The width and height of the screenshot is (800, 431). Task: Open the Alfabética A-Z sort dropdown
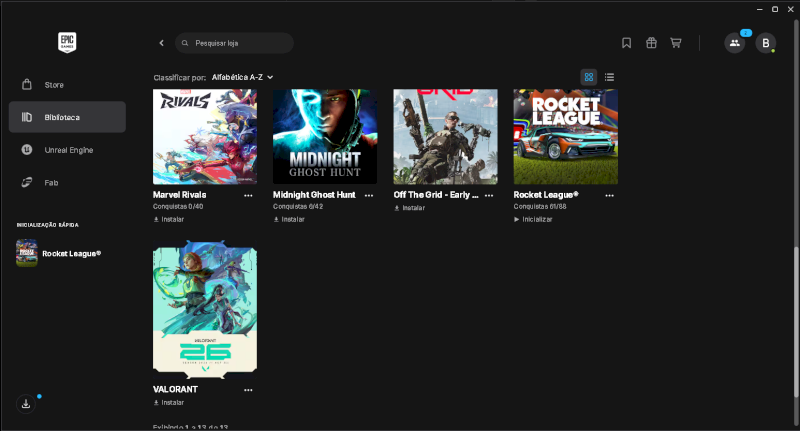(x=242, y=77)
